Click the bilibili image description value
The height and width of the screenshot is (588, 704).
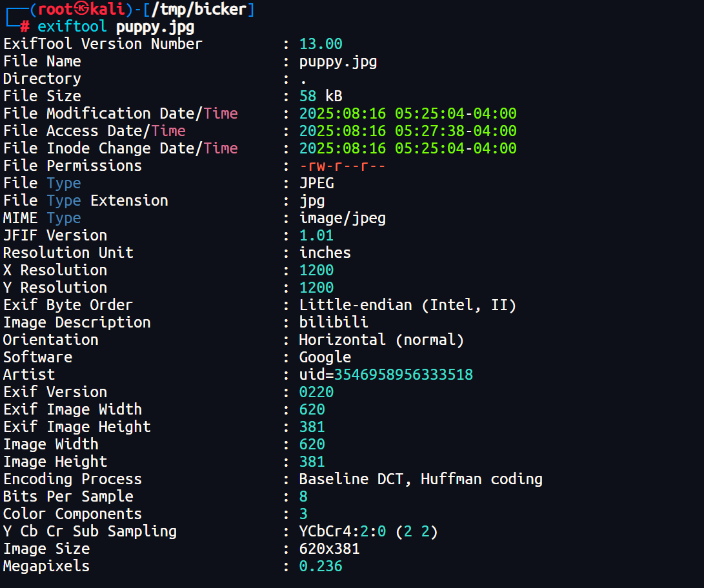pos(334,322)
